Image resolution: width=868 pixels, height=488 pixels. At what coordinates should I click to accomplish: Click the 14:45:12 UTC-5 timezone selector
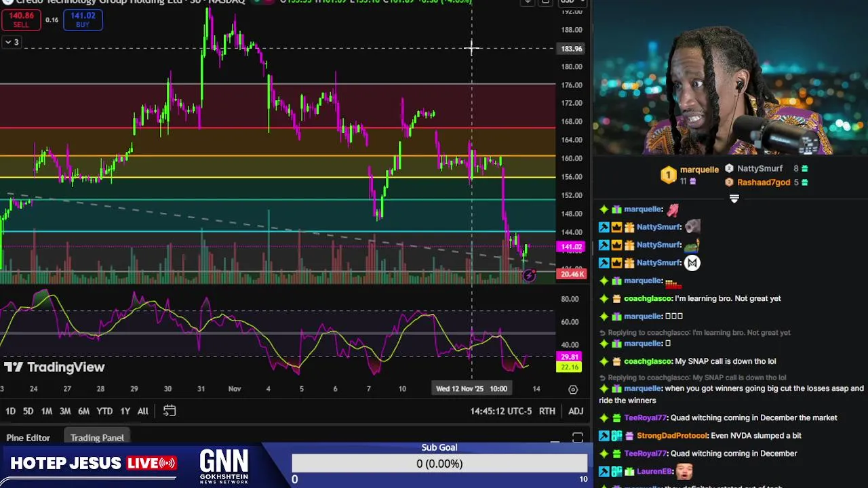coord(500,411)
